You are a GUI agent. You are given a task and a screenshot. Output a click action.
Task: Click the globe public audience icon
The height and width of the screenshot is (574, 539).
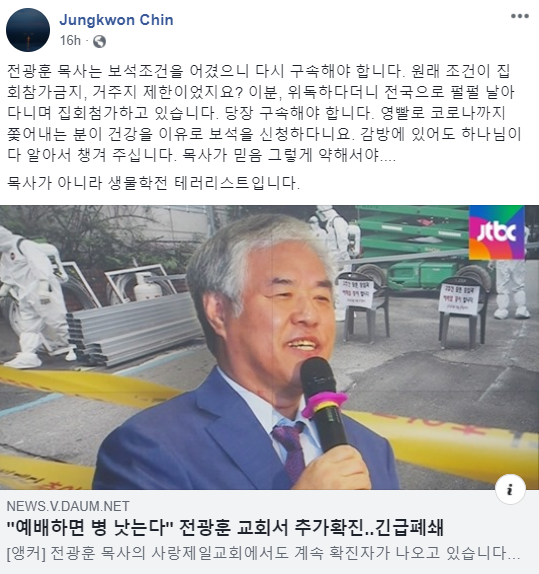(99, 41)
